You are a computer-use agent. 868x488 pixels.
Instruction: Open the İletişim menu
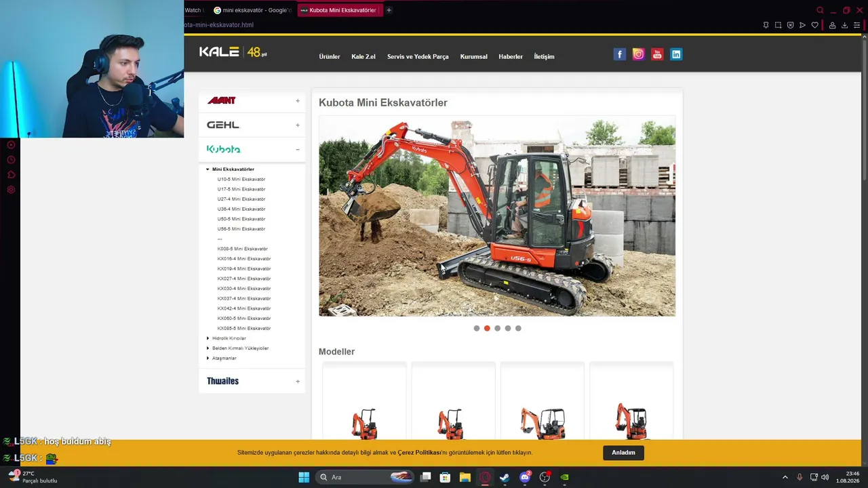click(x=544, y=57)
